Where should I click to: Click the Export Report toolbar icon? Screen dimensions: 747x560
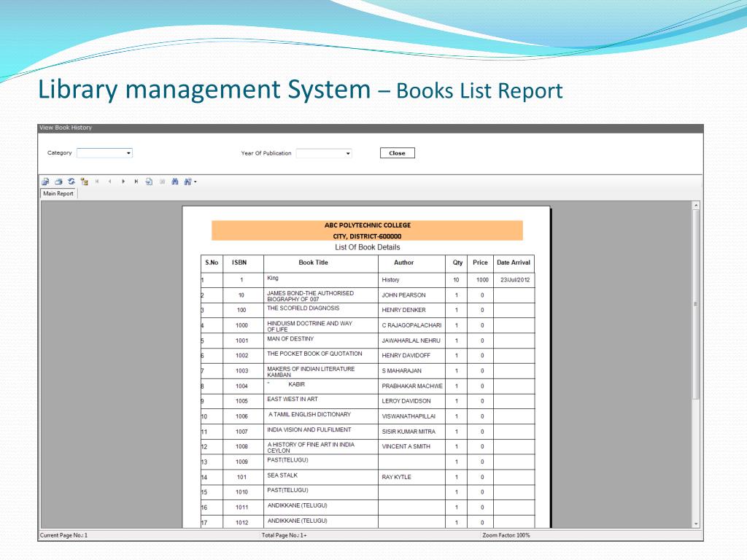tap(45, 182)
